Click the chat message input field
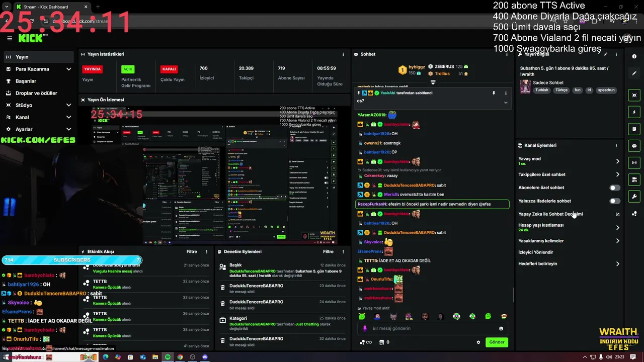 pos(433,328)
